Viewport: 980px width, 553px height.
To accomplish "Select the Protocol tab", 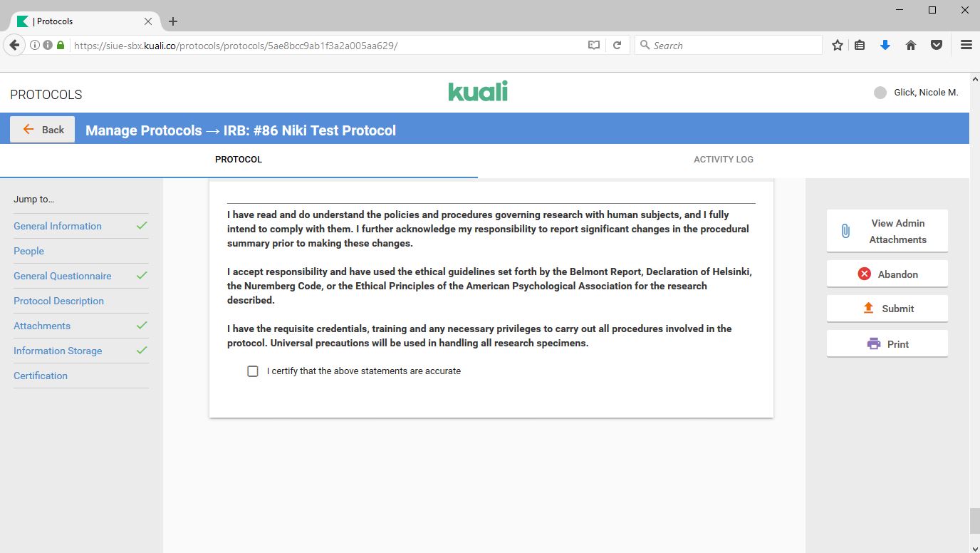I will click(239, 160).
